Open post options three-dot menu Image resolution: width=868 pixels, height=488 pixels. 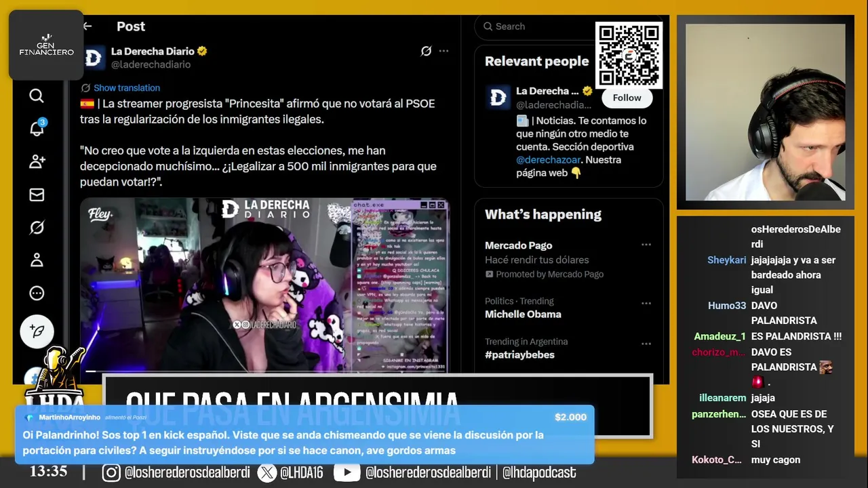click(443, 51)
